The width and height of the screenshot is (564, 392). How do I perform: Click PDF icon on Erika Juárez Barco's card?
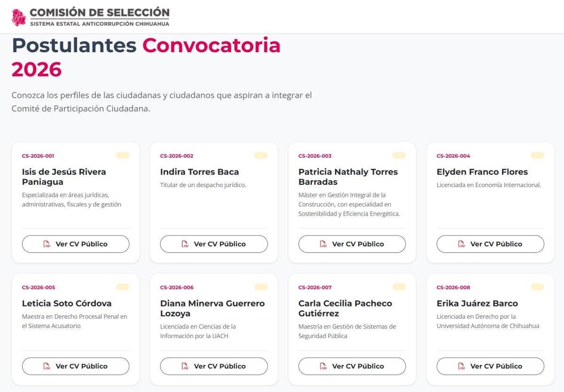click(462, 366)
